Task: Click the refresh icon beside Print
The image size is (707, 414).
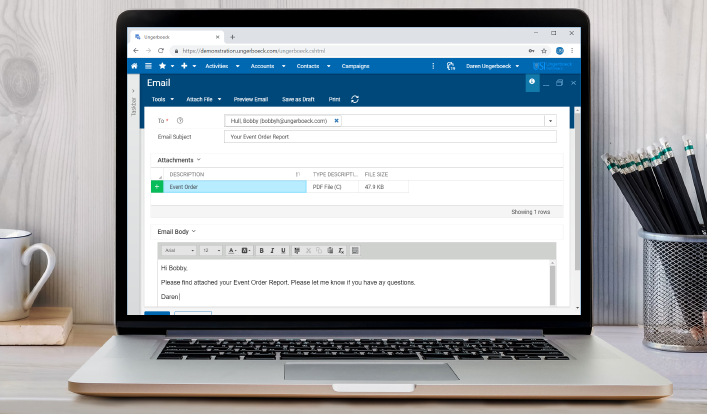Action: coord(355,99)
